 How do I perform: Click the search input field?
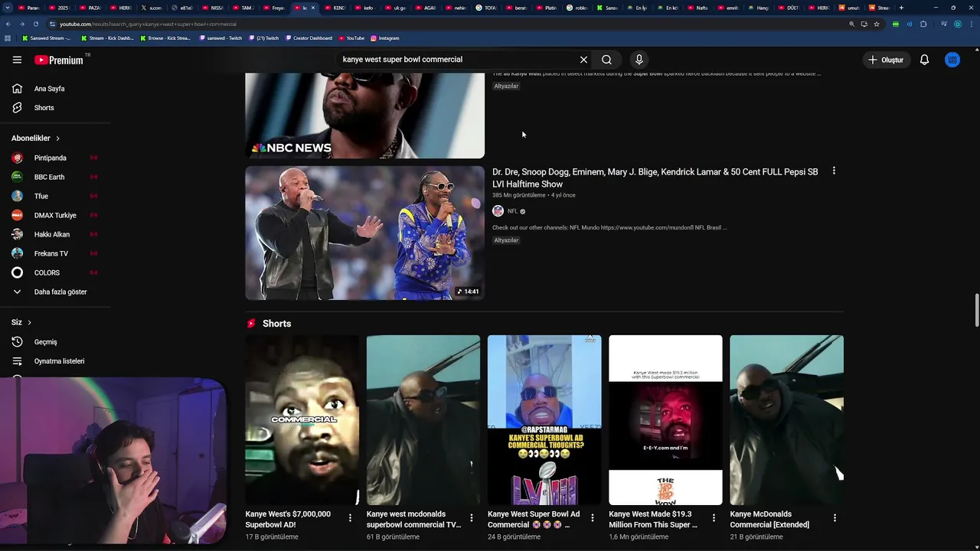(x=456, y=60)
